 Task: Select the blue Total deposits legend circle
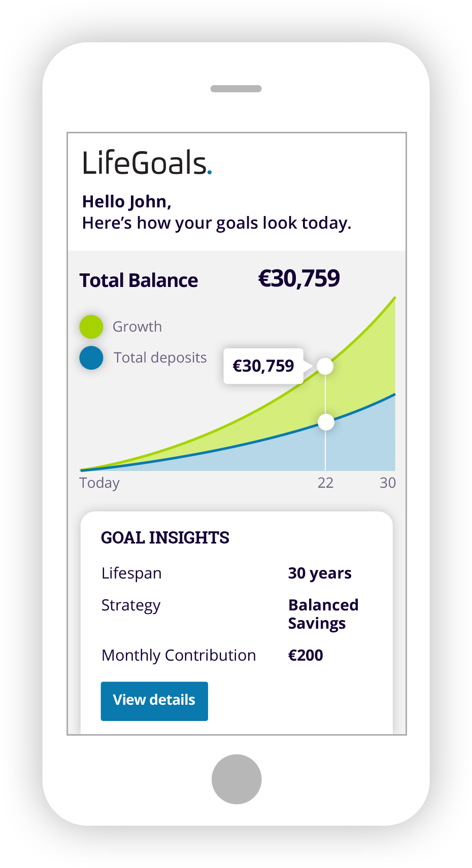[91, 358]
